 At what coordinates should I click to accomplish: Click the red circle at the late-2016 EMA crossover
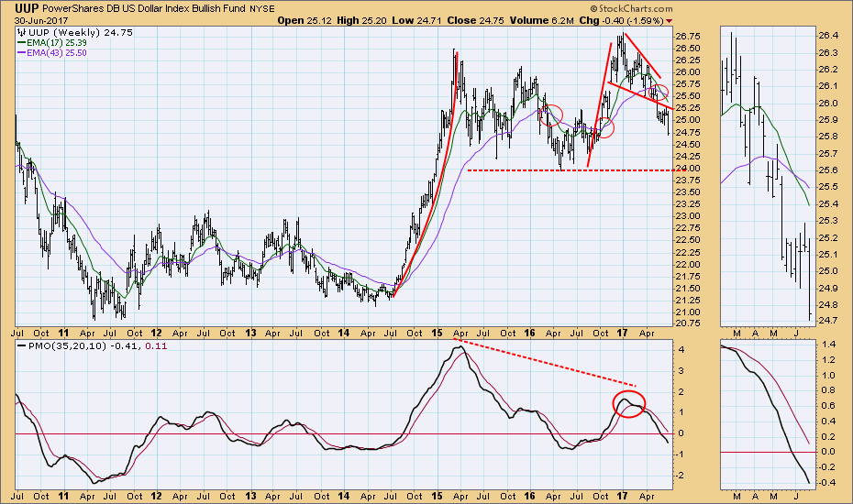[604, 128]
